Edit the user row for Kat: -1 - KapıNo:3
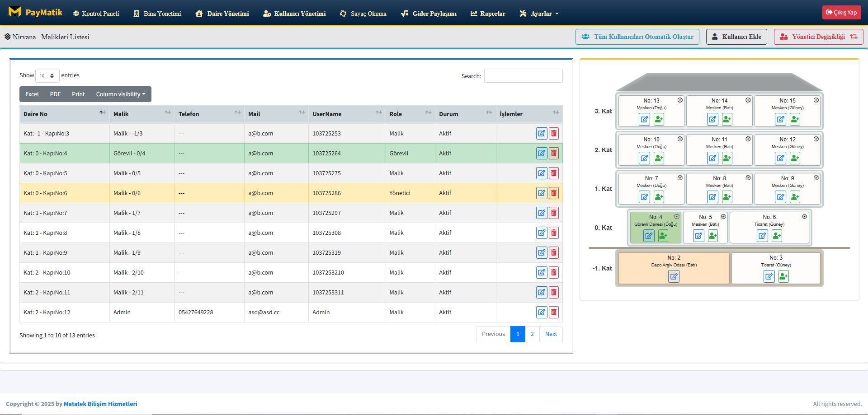This screenshot has height=415, width=868. tap(542, 133)
